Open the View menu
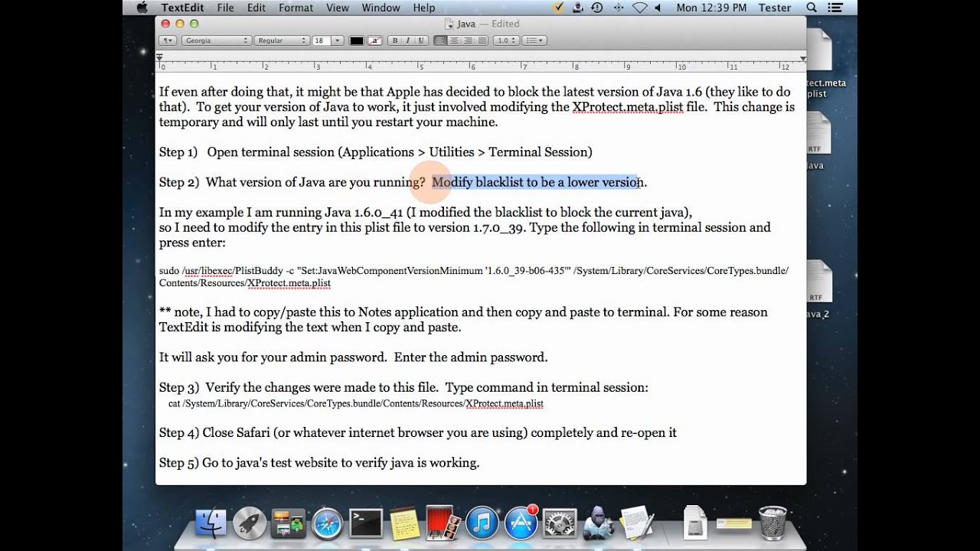Screen dimensions: 980x551 coord(338,8)
